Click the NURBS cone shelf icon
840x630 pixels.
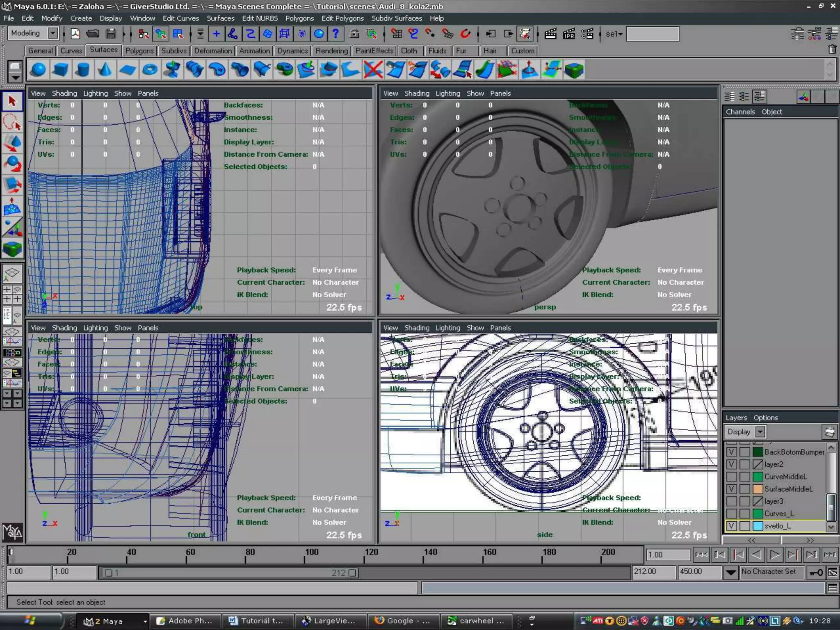[105, 70]
